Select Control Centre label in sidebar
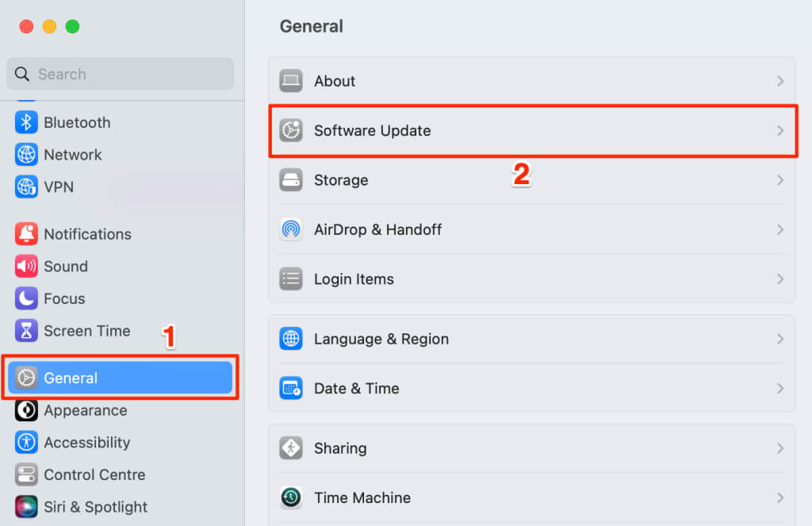 click(x=94, y=474)
